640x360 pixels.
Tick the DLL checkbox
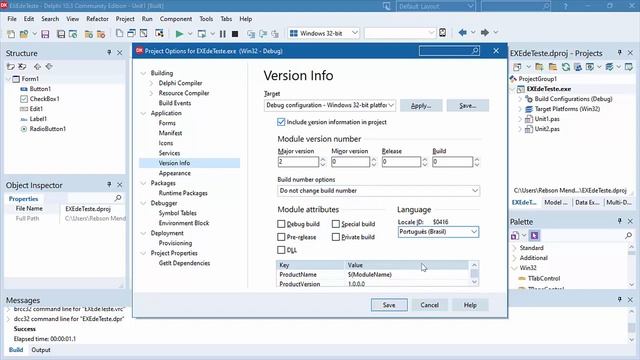pos(281,250)
